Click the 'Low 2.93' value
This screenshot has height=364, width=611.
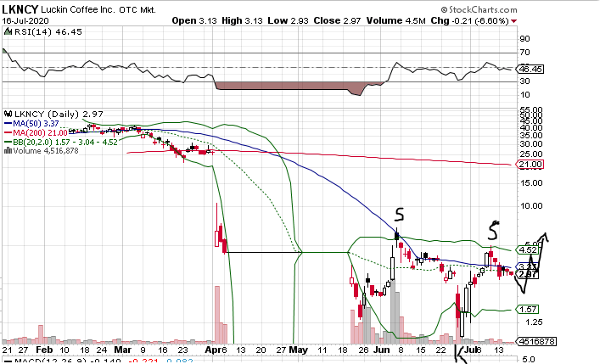click(288, 20)
